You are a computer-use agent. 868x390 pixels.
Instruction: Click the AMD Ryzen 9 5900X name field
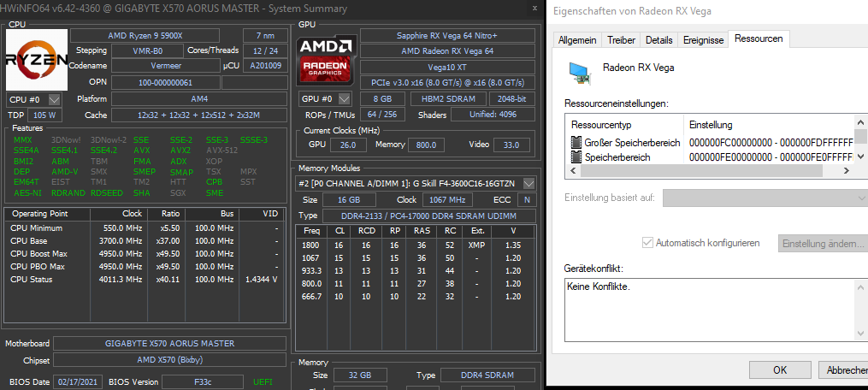[145, 35]
